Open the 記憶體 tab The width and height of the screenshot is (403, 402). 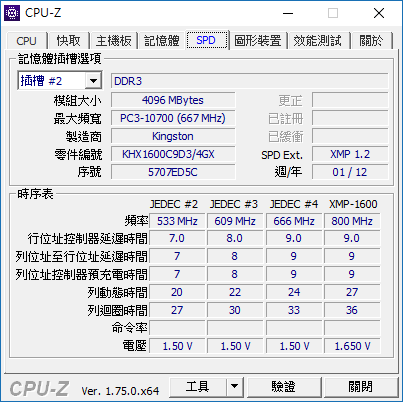(162, 41)
